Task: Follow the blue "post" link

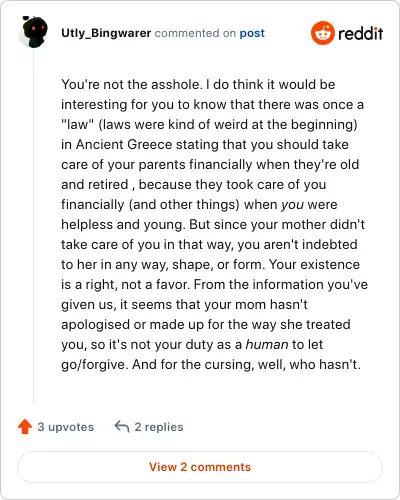Action: (x=252, y=33)
